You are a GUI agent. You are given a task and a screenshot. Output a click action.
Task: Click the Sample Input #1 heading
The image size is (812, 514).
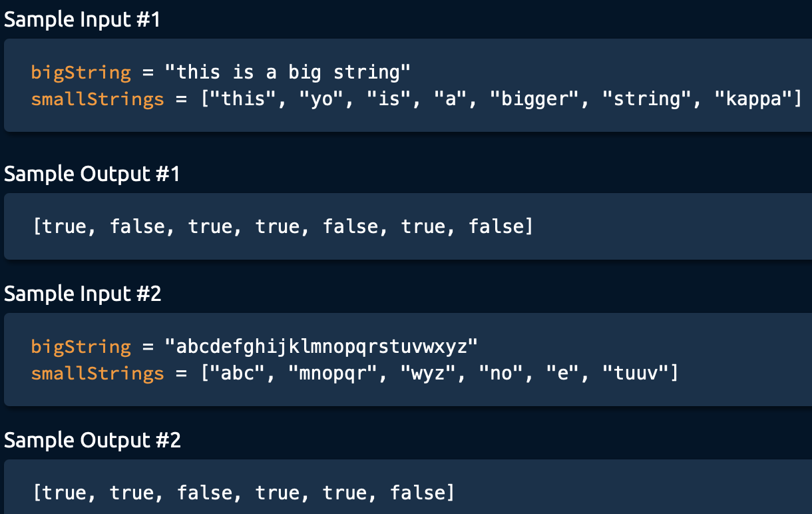tap(83, 19)
